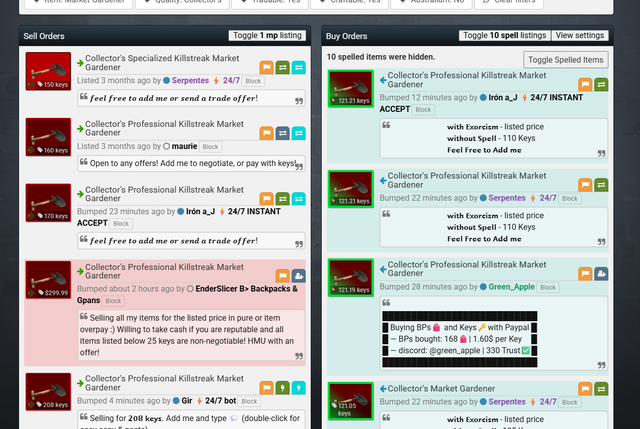Add Green_Apple as friend via icon

pos(601,273)
